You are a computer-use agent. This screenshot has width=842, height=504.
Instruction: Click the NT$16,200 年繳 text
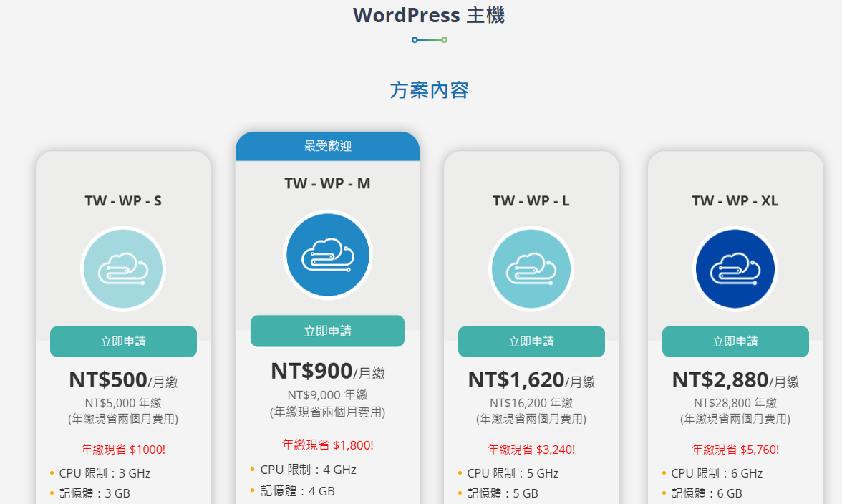click(x=531, y=403)
